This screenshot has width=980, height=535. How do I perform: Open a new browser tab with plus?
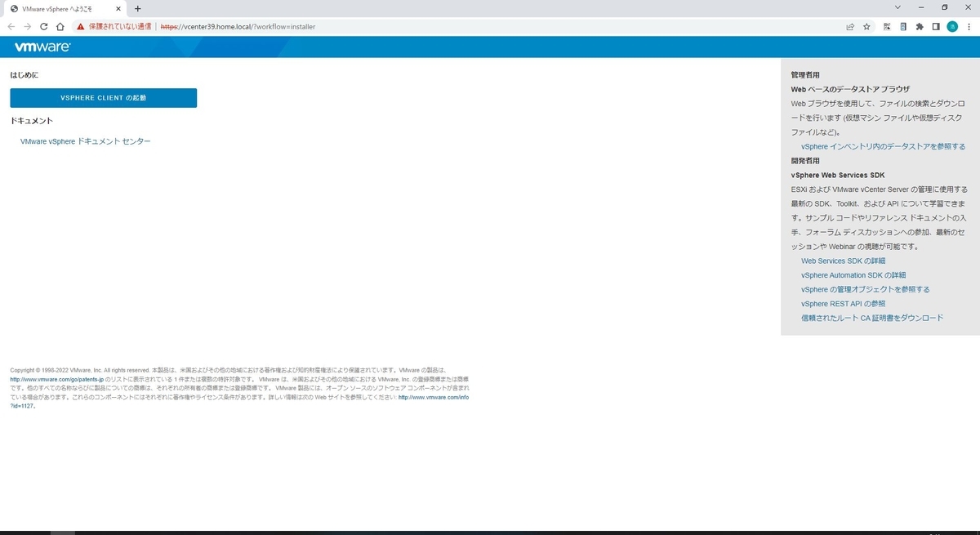coord(137,8)
